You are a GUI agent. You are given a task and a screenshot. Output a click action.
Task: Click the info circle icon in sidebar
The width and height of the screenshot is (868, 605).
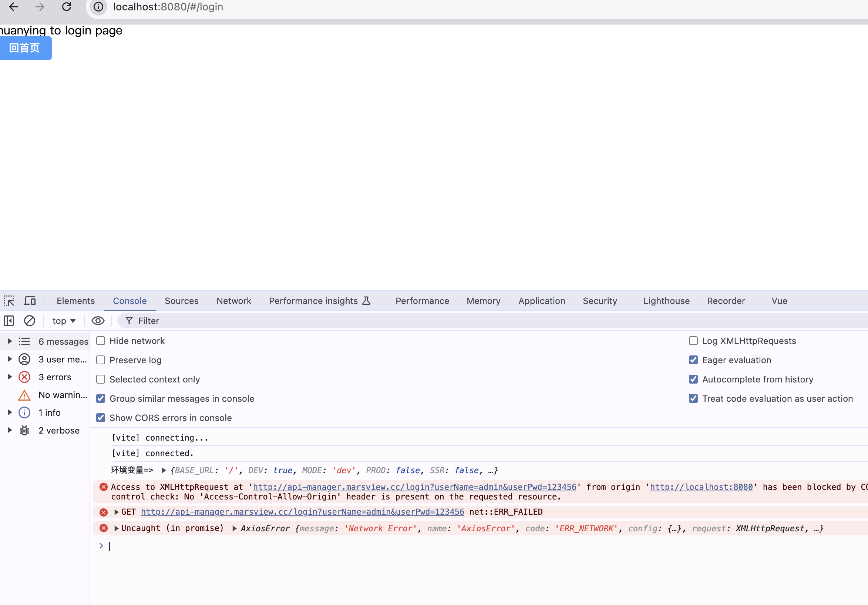24,413
